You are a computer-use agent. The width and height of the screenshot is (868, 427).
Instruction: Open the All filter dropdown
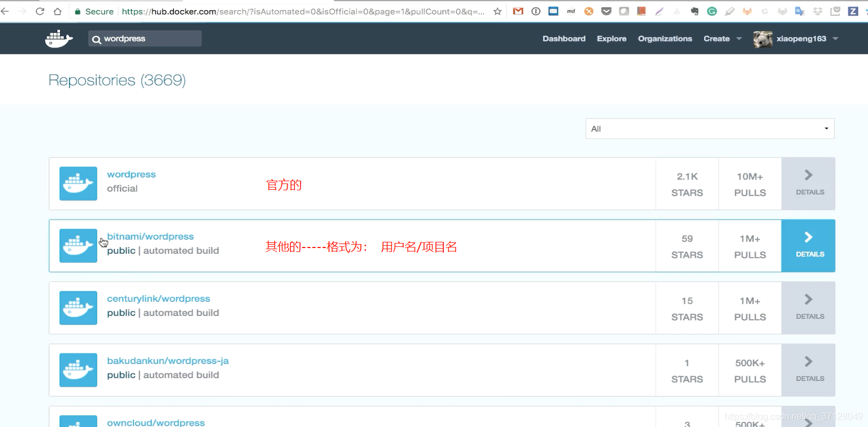coord(710,129)
